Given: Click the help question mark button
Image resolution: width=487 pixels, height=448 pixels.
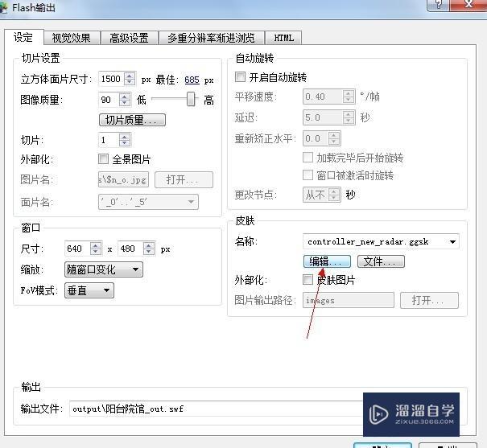Looking at the screenshot, I should point(438,4).
